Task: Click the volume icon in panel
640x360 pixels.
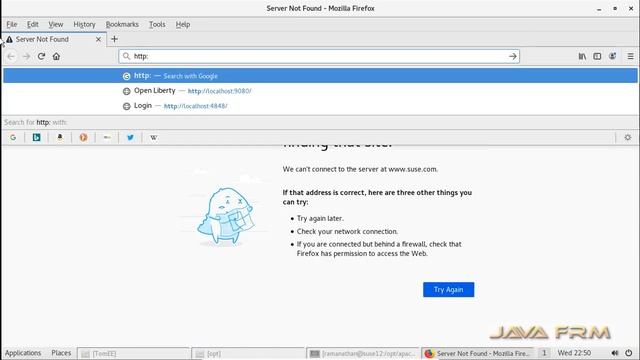Action: [x=615, y=353]
